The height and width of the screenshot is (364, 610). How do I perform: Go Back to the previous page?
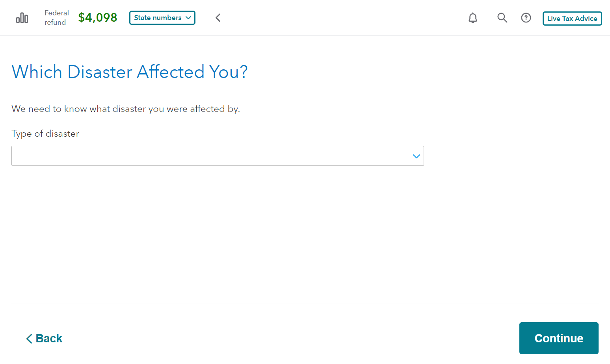point(45,338)
